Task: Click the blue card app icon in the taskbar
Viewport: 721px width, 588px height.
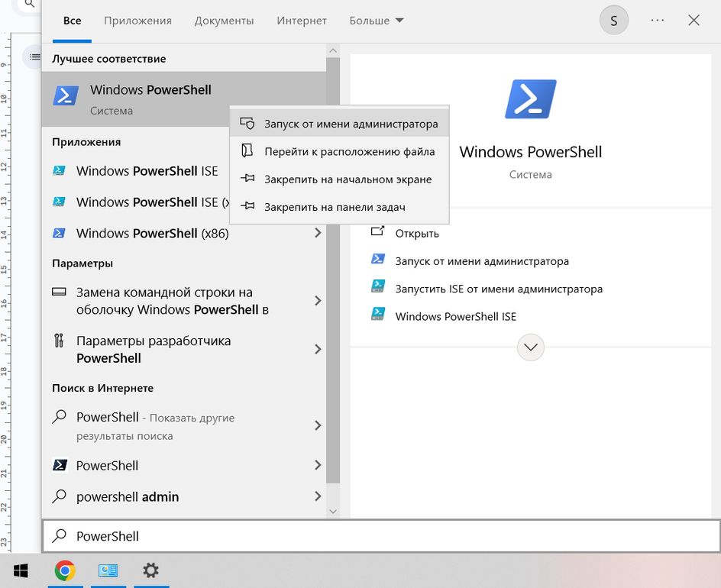Action: point(108,570)
